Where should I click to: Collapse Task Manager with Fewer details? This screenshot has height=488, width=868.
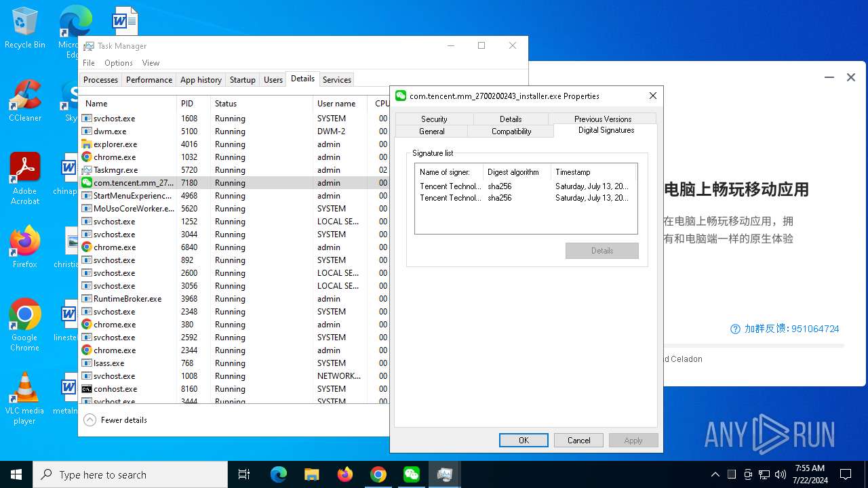[x=115, y=420]
